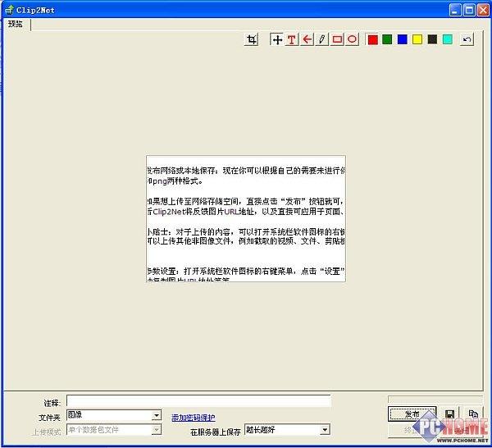This screenshot has height=448, width=492.
Task: Expand the 在服务器上保存 duration dropdown
Action: 325,429
